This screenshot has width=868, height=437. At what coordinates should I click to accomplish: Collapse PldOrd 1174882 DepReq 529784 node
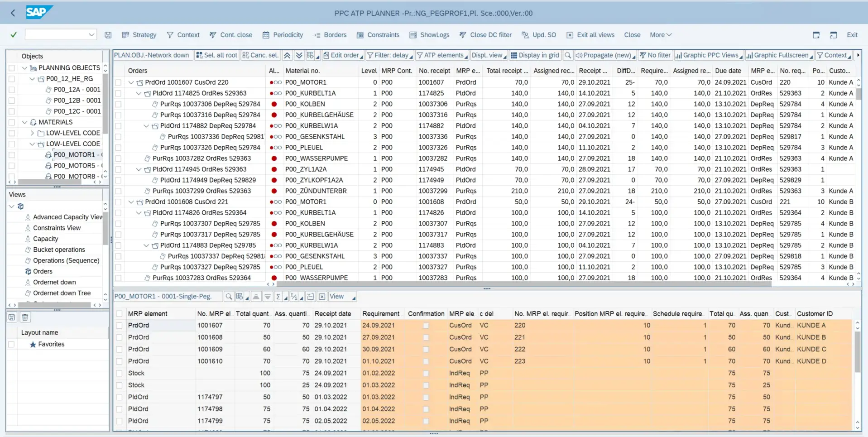146,126
